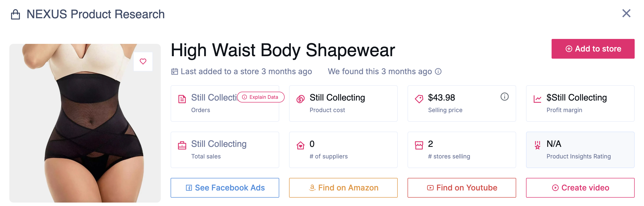This screenshot has height=206, width=644.
Task: Click the Selling price tag icon
Action: (x=419, y=99)
